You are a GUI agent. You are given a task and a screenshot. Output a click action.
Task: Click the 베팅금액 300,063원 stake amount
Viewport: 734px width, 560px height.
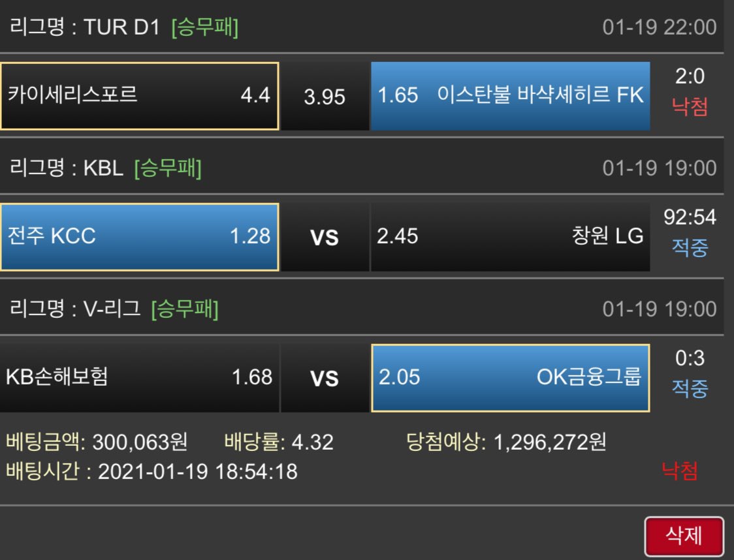coord(97,443)
